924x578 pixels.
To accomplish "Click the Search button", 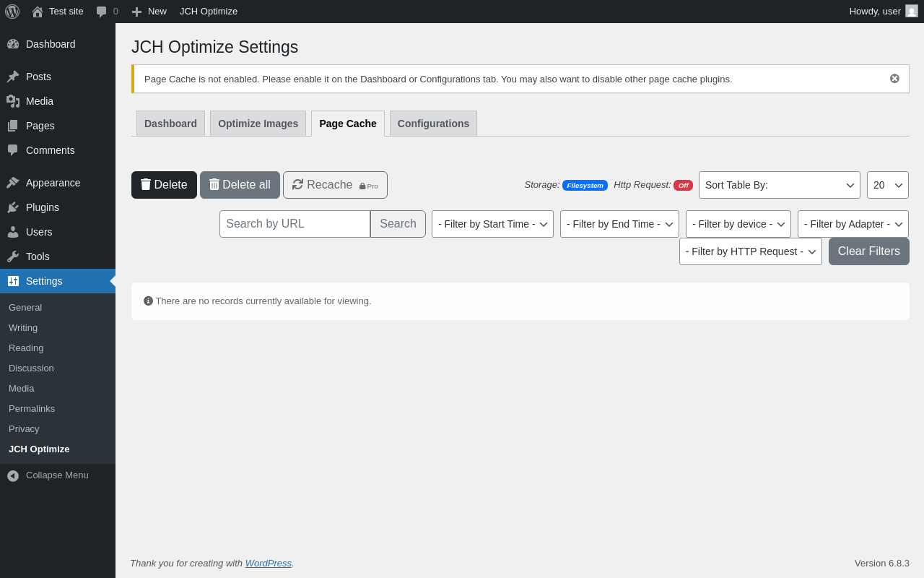I will coord(398,224).
